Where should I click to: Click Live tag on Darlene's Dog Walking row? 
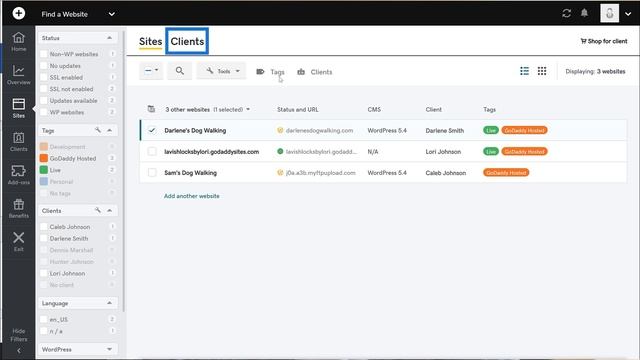pos(491,130)
